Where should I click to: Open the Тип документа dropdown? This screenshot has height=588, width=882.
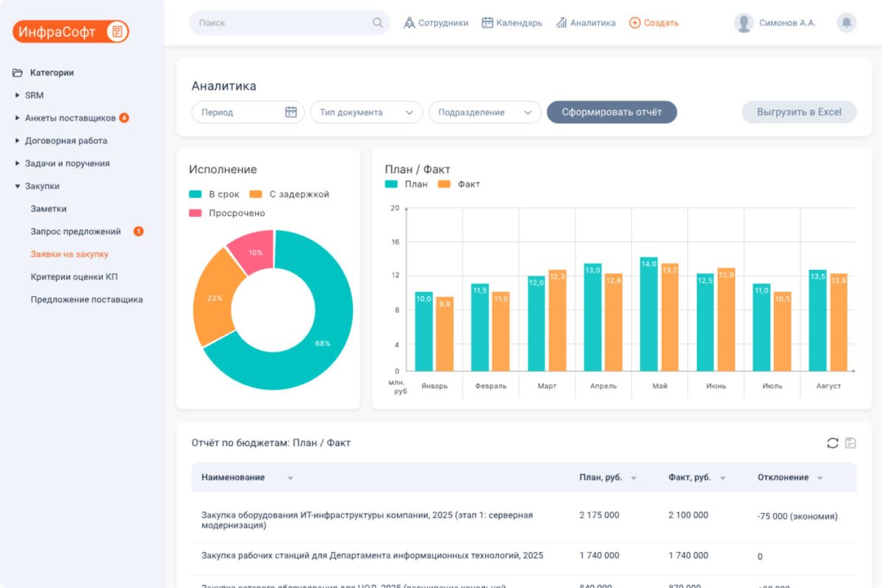(x=366, y=112)
